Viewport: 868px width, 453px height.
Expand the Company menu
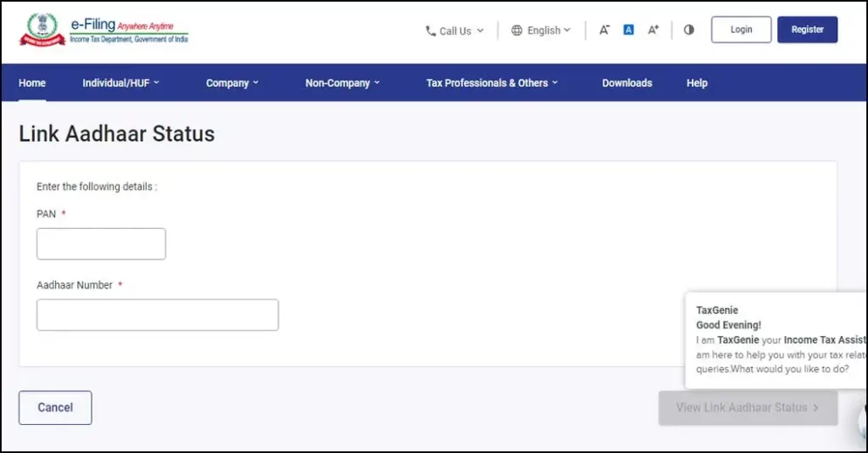coord(232,83)
